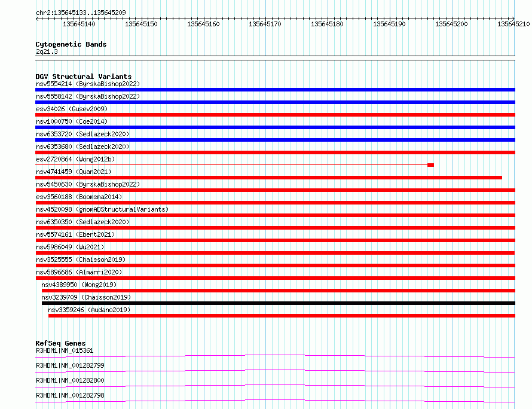
Task: Open transcript R3HDM1|NM_001282799
Action: (x=70, y=365)
